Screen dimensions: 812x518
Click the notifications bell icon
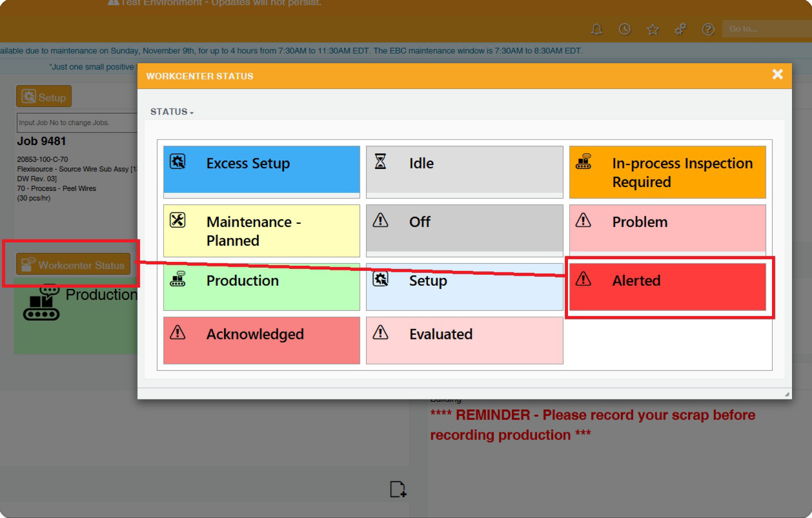pos(597,30)
